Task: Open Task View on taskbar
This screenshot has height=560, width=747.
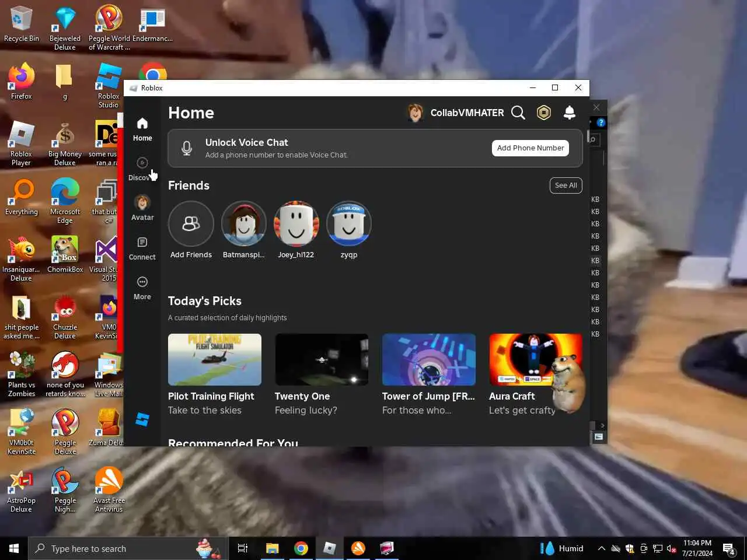Action: tap(243, 548)
